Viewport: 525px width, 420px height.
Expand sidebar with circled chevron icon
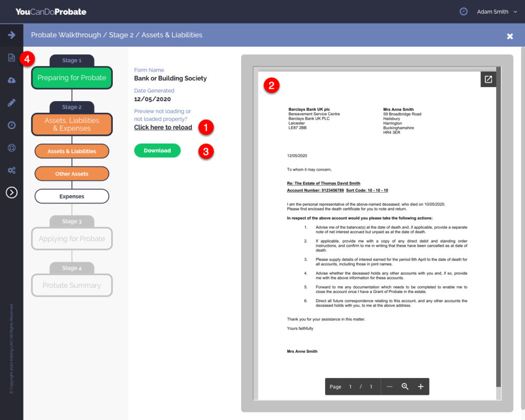[11, 192]
